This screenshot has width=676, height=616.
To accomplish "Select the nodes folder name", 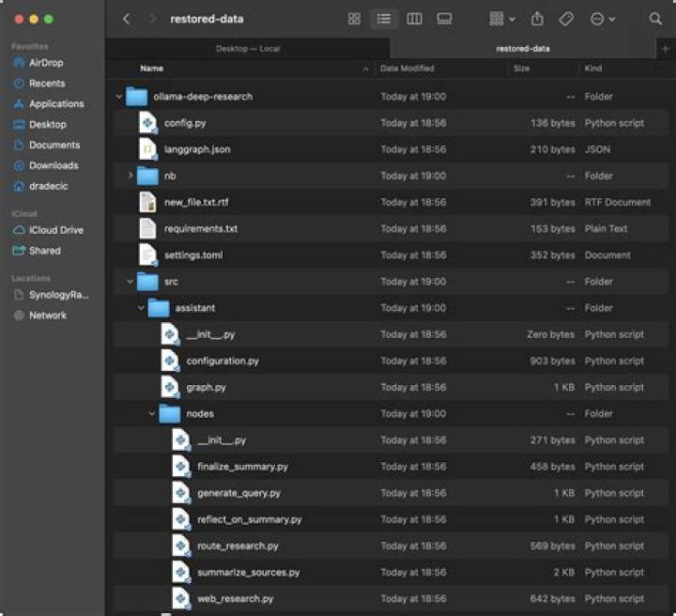I will tap(200, 414).
